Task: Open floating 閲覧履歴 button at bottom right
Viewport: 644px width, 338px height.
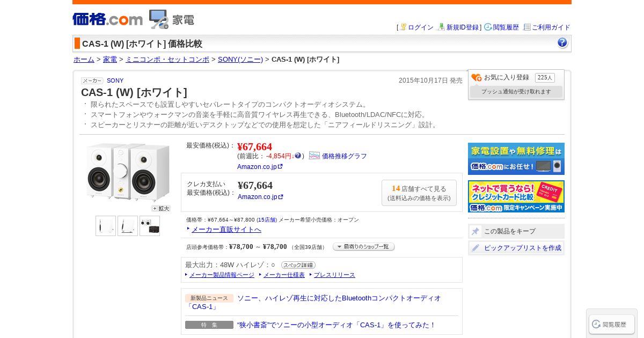Action: coord(612,324)
